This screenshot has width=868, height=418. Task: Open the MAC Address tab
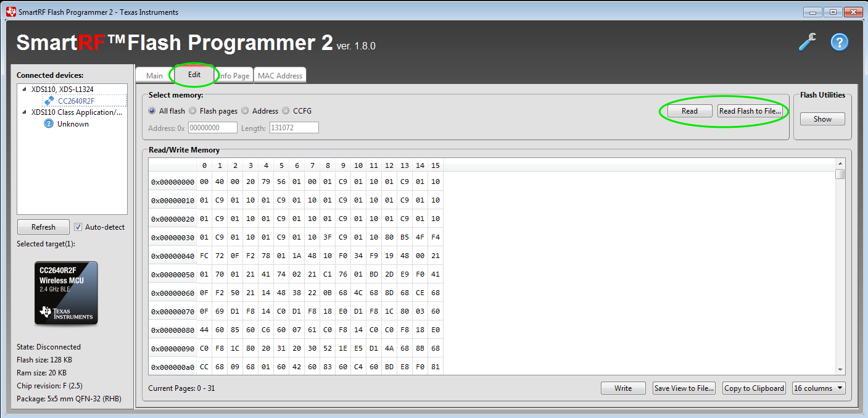280,75
